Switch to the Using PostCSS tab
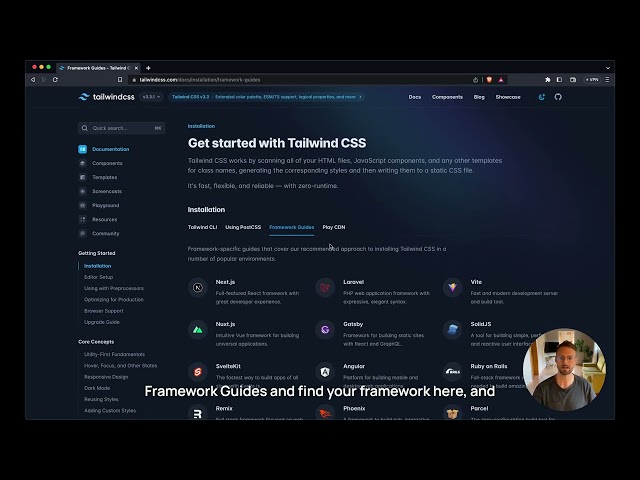This screenshot has width=640, height=480. coord(243,227)
